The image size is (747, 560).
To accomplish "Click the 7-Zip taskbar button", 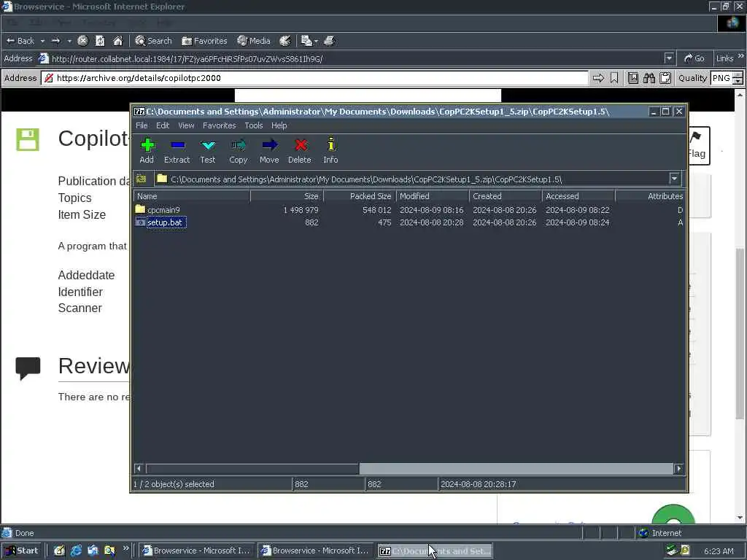I will pyautogui.click(x=435, y=551).
